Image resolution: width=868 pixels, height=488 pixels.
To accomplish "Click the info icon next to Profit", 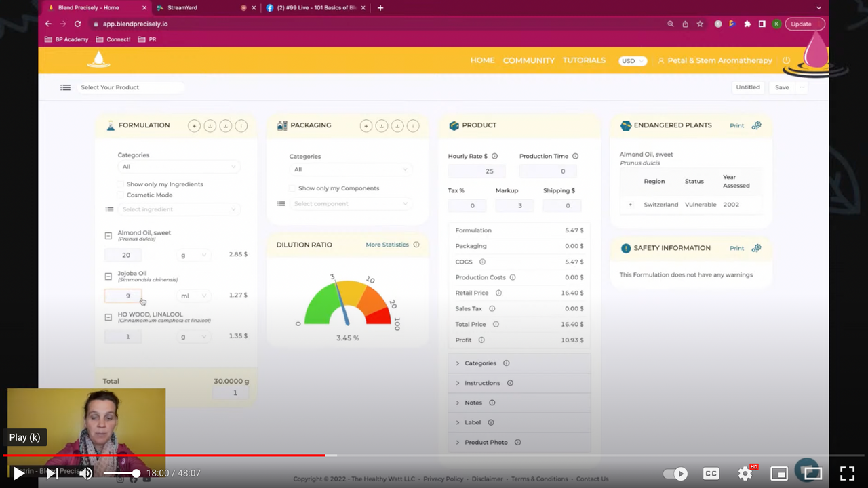I will 481,340.
